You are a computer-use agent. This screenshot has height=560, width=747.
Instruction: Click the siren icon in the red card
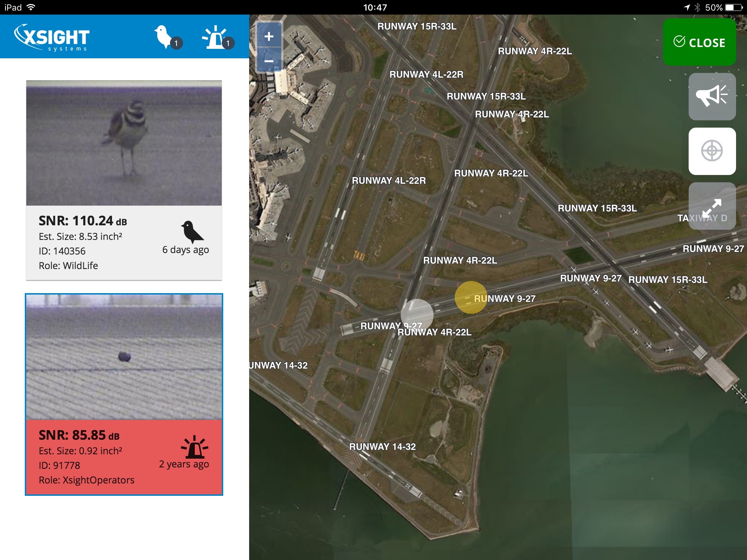coord(195,447)
